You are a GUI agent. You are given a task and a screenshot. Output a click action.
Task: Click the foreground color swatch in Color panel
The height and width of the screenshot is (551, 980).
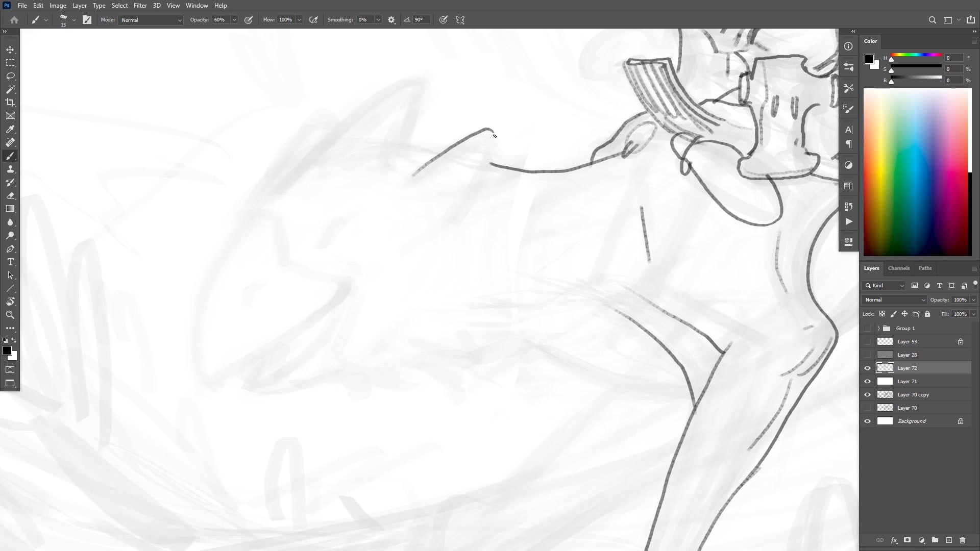[869, 59]
